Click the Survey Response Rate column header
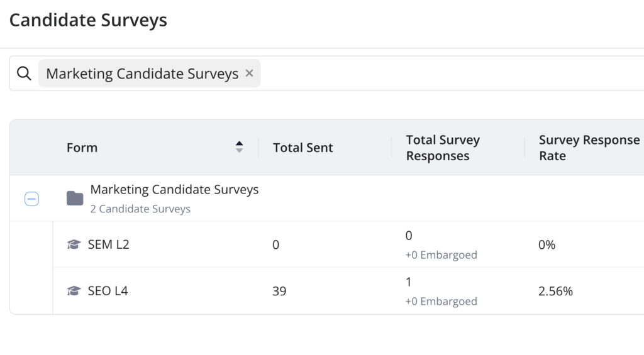This screenshot has width=644, height=355. [589, 148]
